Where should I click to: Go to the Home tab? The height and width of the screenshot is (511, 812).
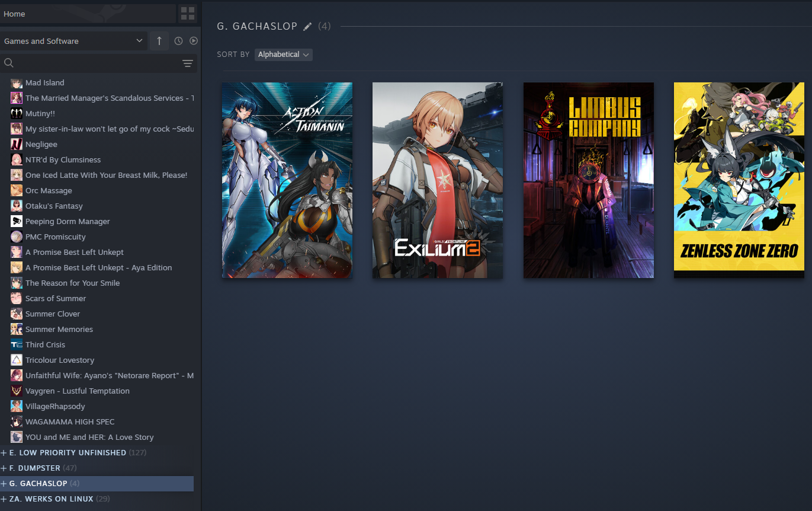(88, 14)
